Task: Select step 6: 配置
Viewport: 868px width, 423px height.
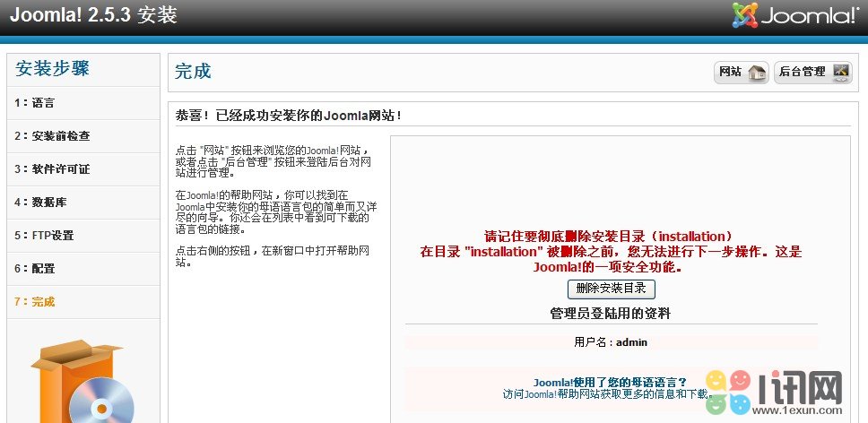Action: tap(35, 269)
